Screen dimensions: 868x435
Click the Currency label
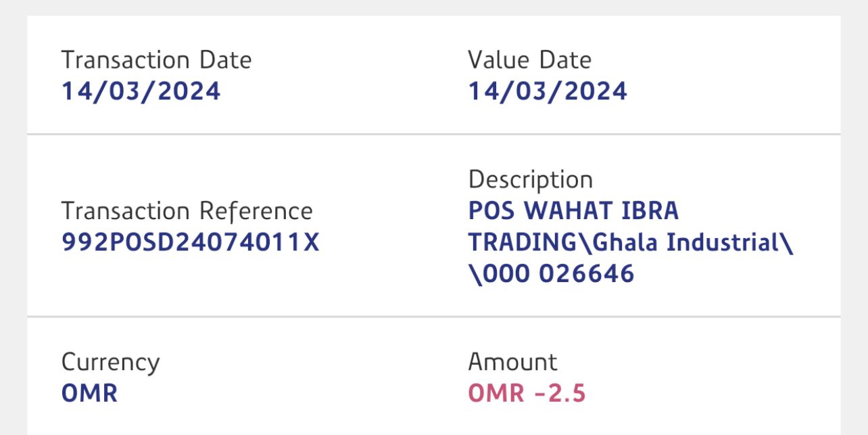(110, 363)
